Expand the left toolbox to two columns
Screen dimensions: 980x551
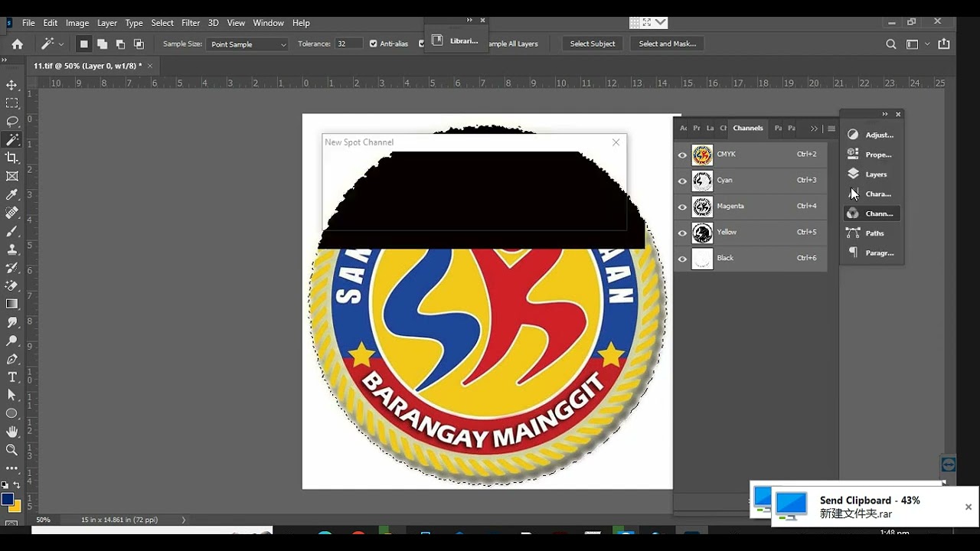pos(4,60)
